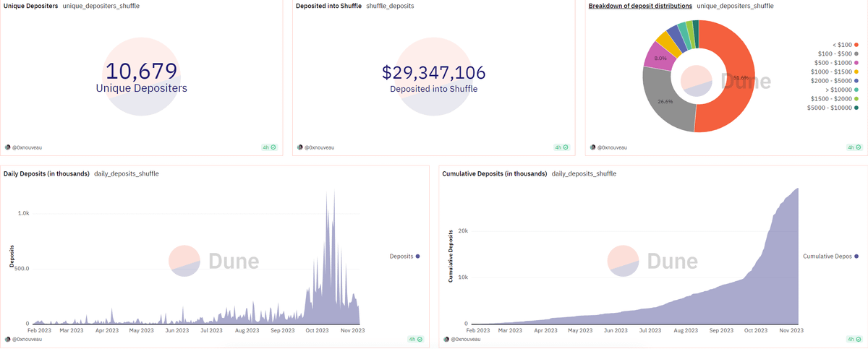Image resolution: width=868 pixels, height=349 pixels.
Task: Hide the Deposits series via its legend
Action: tap(404, 257)
